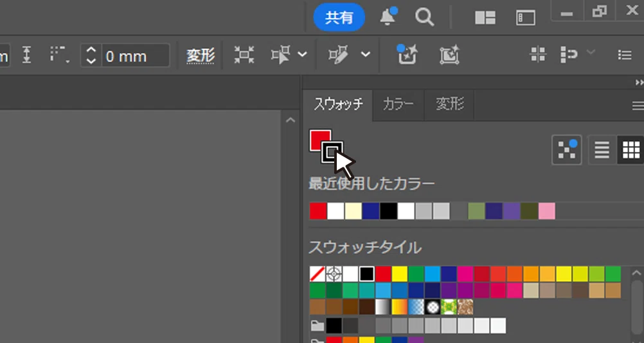The image size is (644, 343).
Task: Open the control bar list menu icon
Action: click(625, 55)
